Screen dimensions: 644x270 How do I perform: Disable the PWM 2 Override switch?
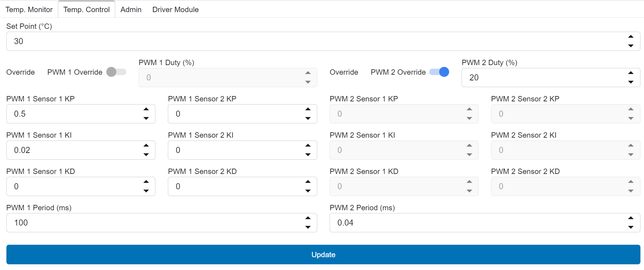click(440, 72)
